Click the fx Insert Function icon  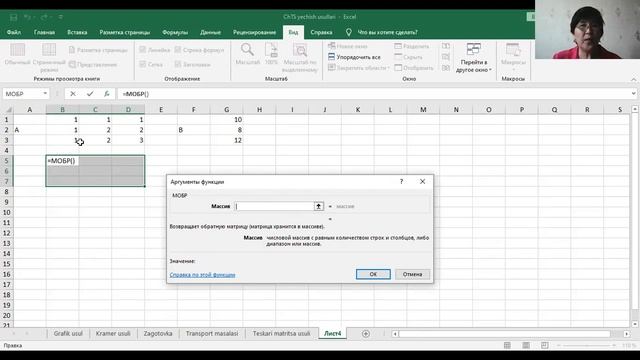click(x=107, y=94)
